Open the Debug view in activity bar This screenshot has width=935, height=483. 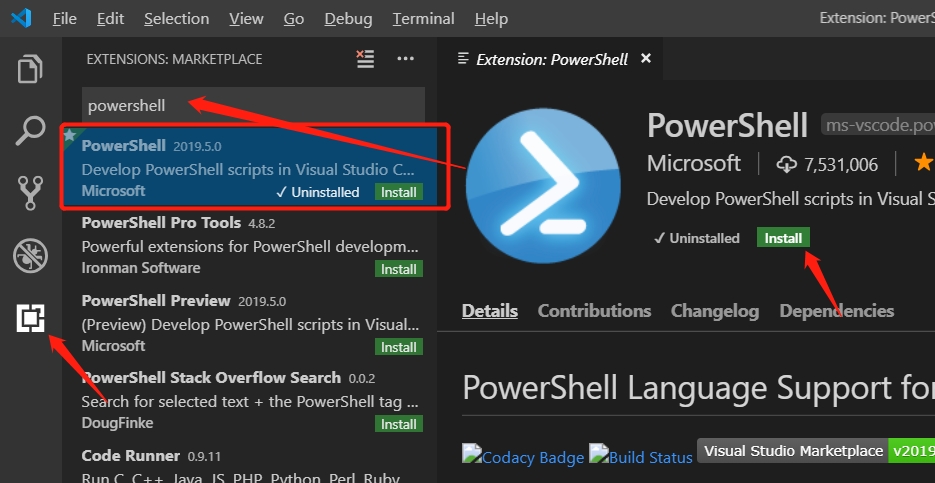pos(30,255)
